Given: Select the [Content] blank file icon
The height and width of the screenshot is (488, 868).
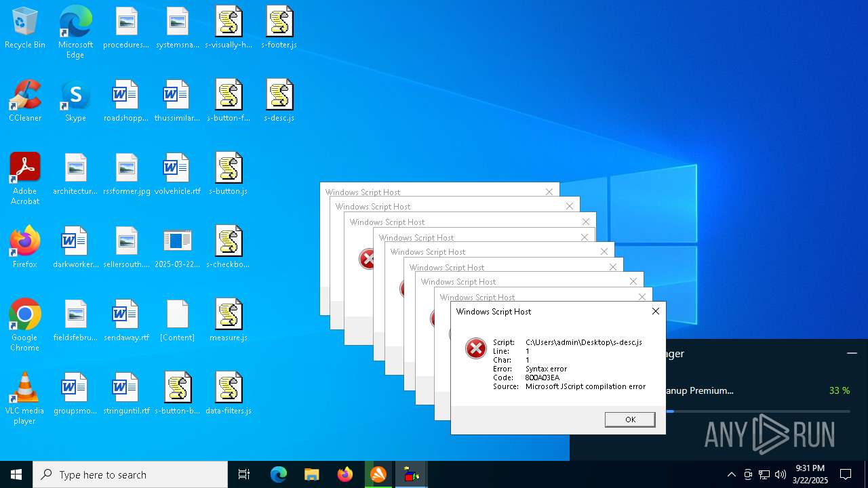Looking at the screenshot, I should (177, 321).
